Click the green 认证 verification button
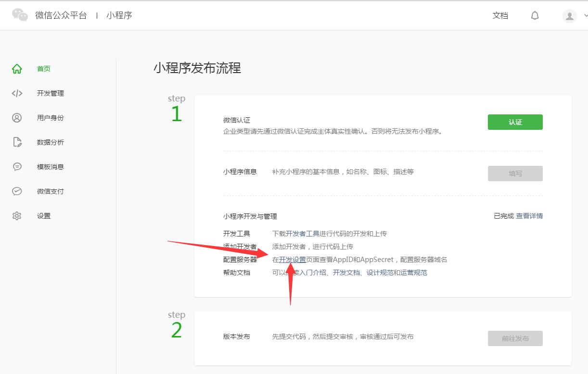Image resolution: width=588 pixels, height=374 pixels. point(515,122)
